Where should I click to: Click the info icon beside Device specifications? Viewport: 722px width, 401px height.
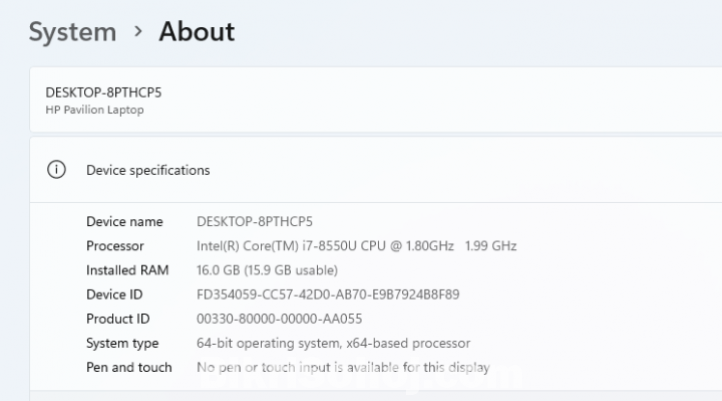[56, 170]
